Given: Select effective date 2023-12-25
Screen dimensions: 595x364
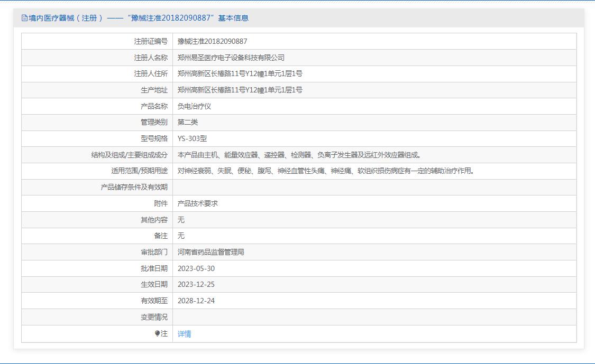Looking at the screenshot, I should point(196,284).
